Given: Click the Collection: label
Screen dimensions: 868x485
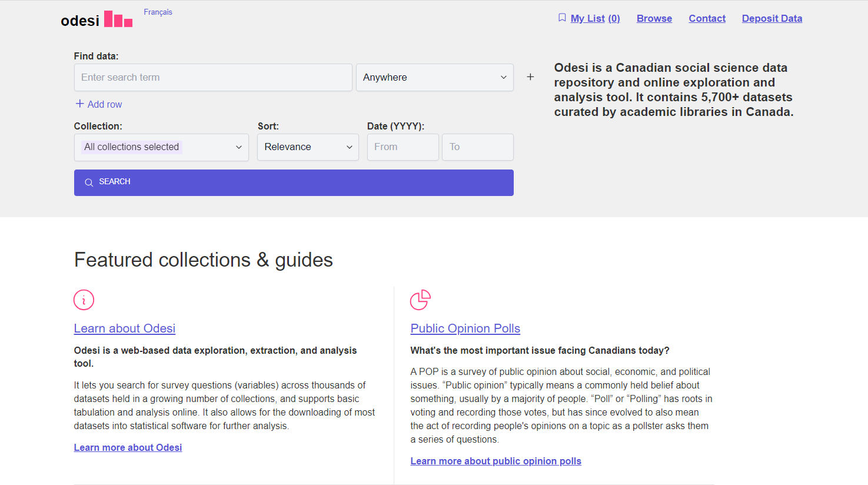Looking at the screenshot, I should pos(98,126).
